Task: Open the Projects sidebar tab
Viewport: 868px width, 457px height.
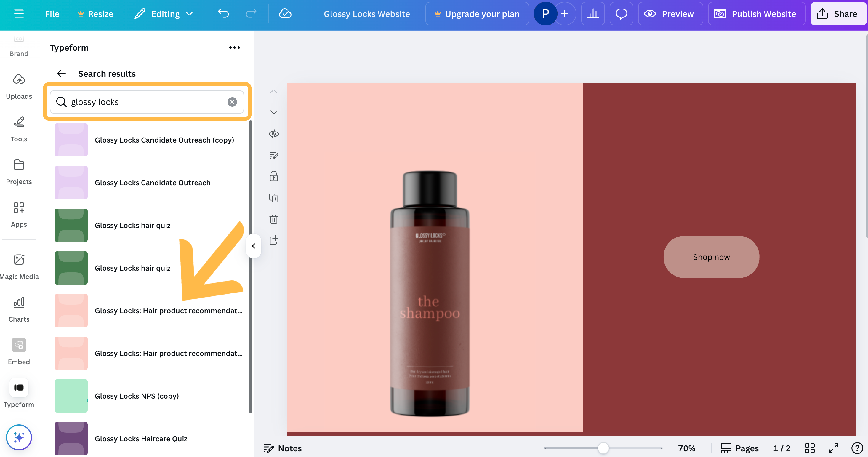Action: pyautogui.click(x=19, y=172)
